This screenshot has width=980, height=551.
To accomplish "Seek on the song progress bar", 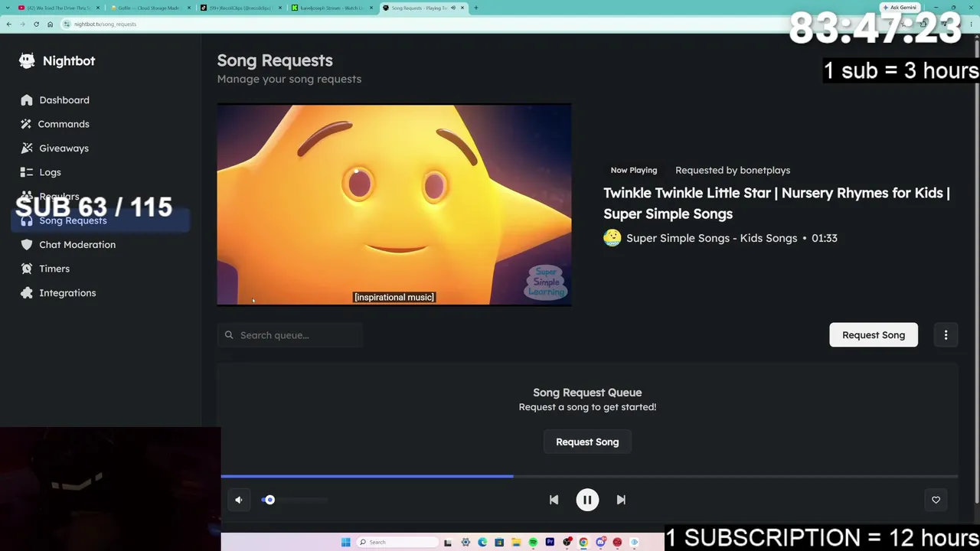I will pos(590,476).
